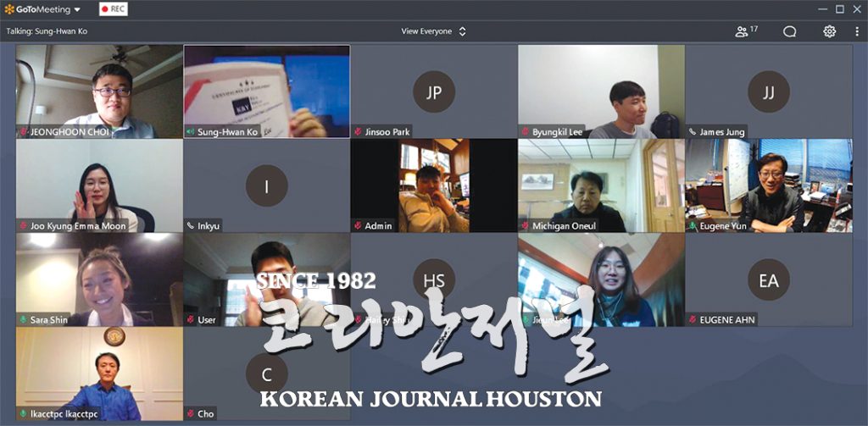The image size is (868, 426).
Task: Click the Cho name label
Action: [x=205, y=414]
